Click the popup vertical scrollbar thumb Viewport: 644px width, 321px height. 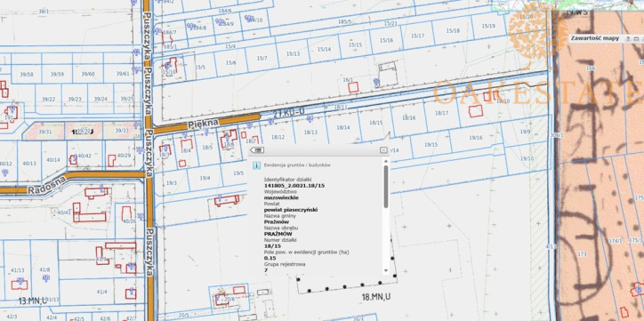386,187
